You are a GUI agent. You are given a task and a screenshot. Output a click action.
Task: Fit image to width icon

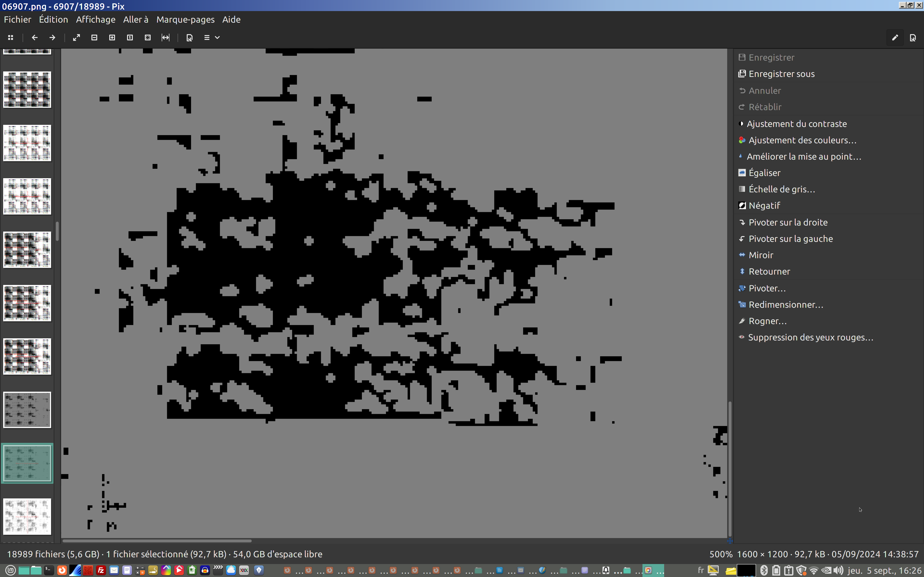pyautogui.click(x=165, y=38)
